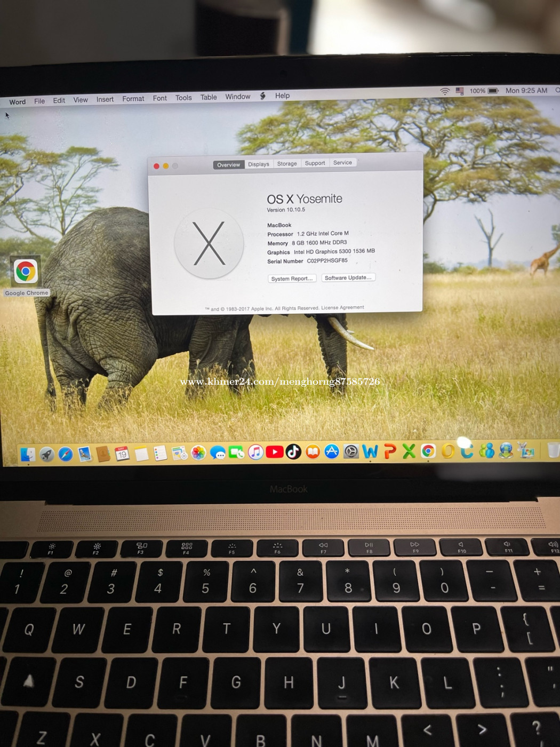Viewport: 560px width, 747px height.
Task: Open Messages chat bubble in Dock
Action: [218, 453]
